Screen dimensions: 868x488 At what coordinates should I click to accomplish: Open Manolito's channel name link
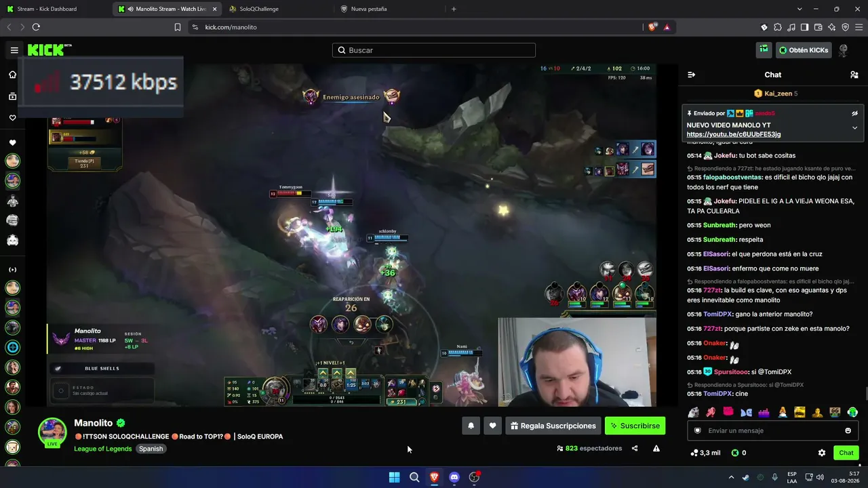coord(94,423)
